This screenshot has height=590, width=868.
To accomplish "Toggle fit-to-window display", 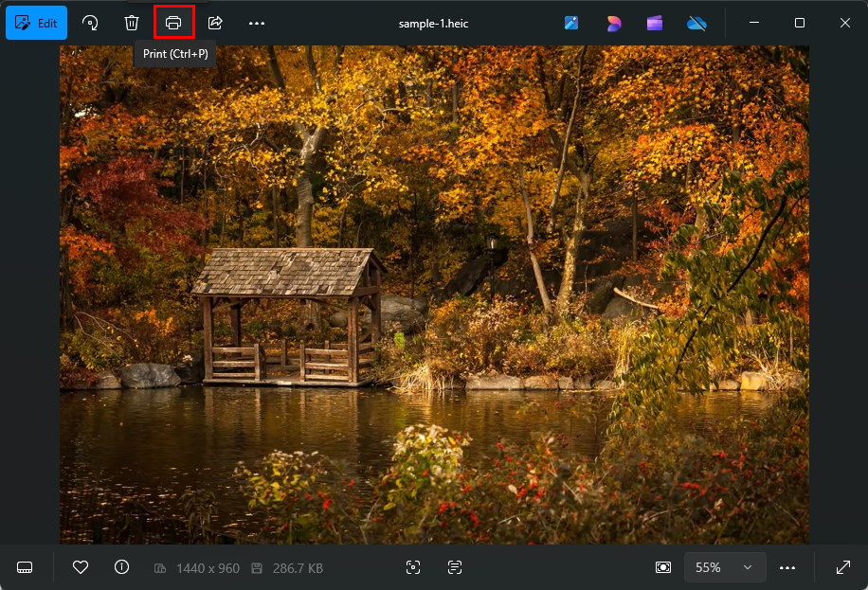I will 664,566.
